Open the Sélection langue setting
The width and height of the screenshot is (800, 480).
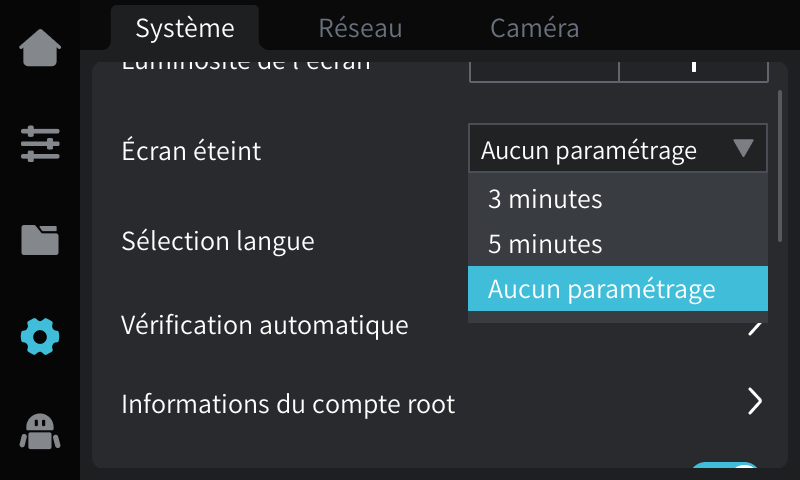tap(218, 241)
